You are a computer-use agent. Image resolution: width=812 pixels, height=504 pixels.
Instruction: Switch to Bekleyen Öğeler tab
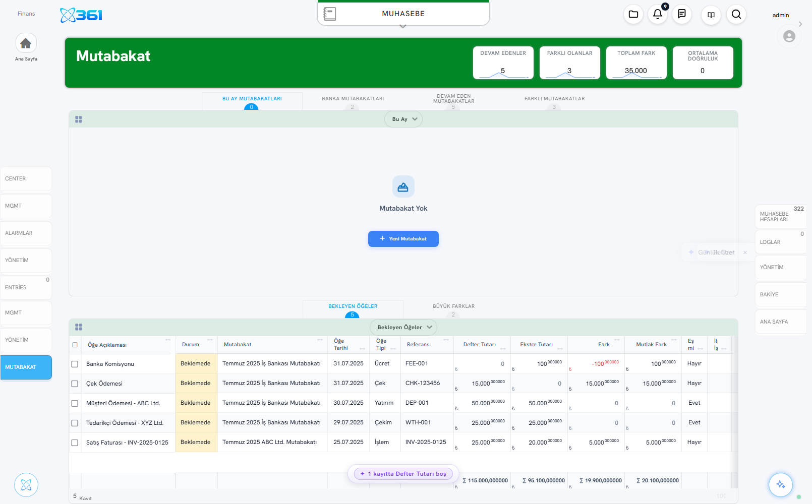(x=353, y=309)
